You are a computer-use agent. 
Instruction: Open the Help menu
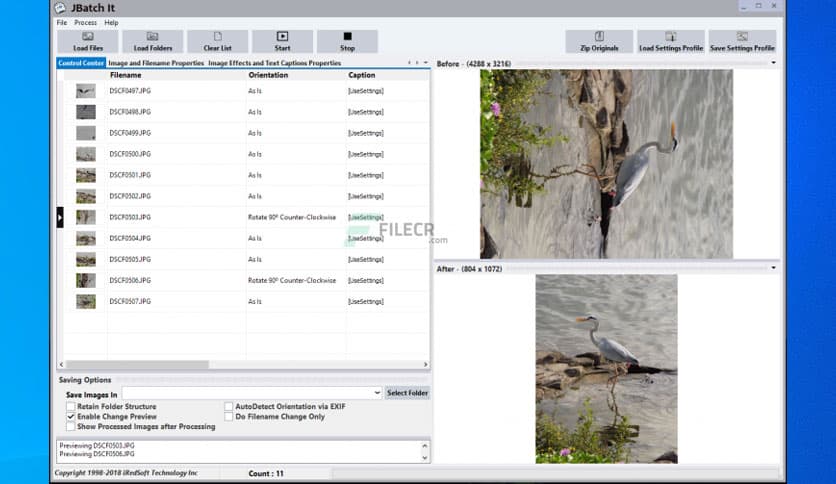pyautogui.click(x=111, y=23)
